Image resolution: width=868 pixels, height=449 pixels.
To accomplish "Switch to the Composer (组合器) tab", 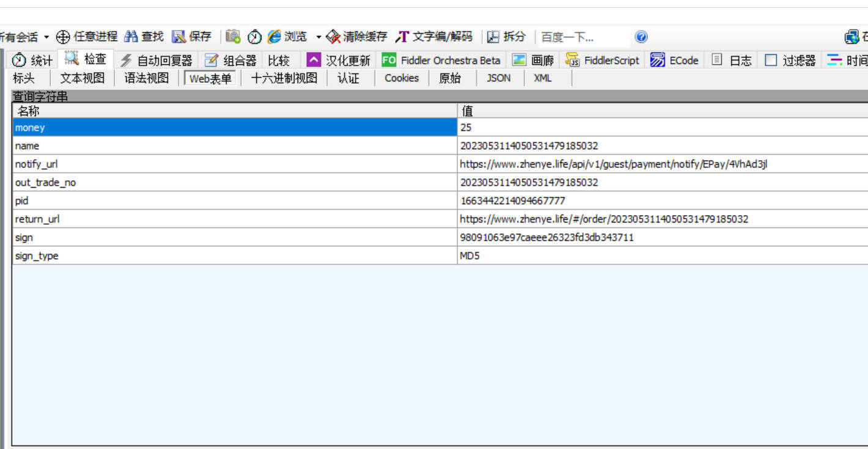I will point(231,60).
